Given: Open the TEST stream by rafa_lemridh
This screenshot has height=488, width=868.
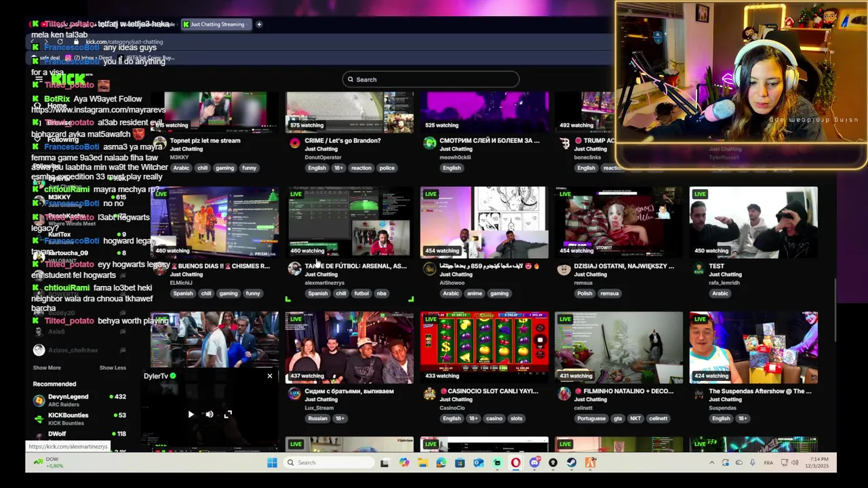Looking at the screenshot, I should pyautogui.click(x=753, y=222).
